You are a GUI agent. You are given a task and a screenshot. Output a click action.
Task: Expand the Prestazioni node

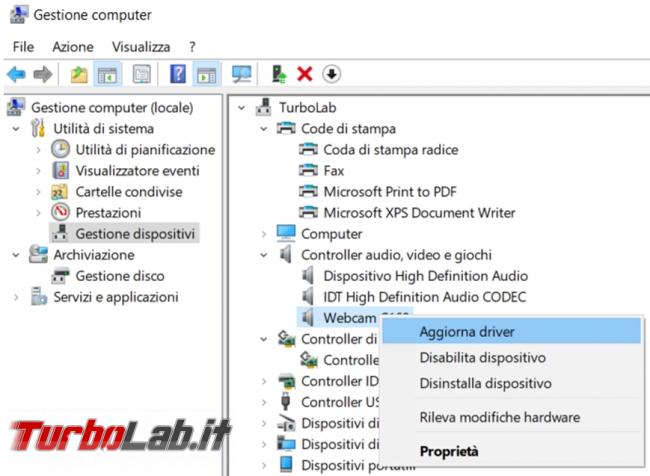[x=38, y=213]
